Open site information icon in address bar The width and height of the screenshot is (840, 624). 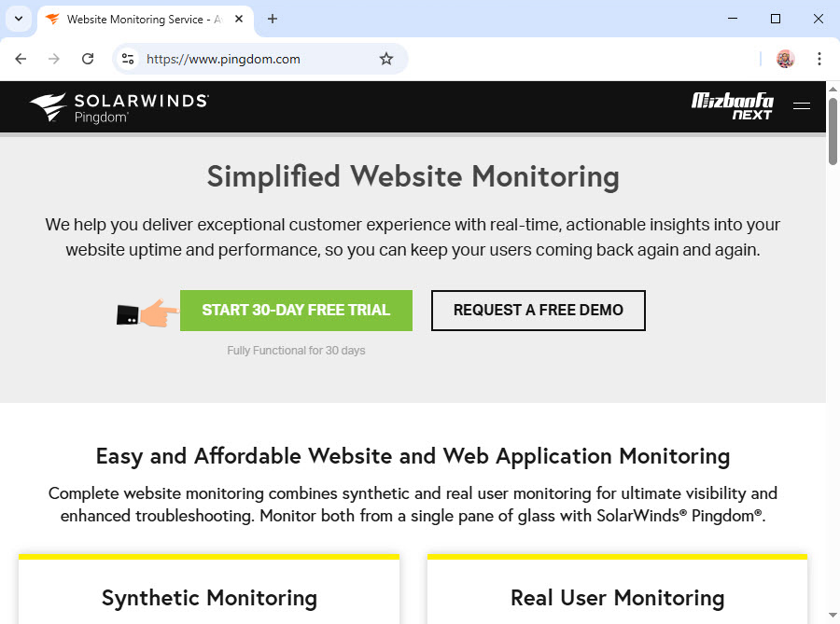[x=128, y=59]
